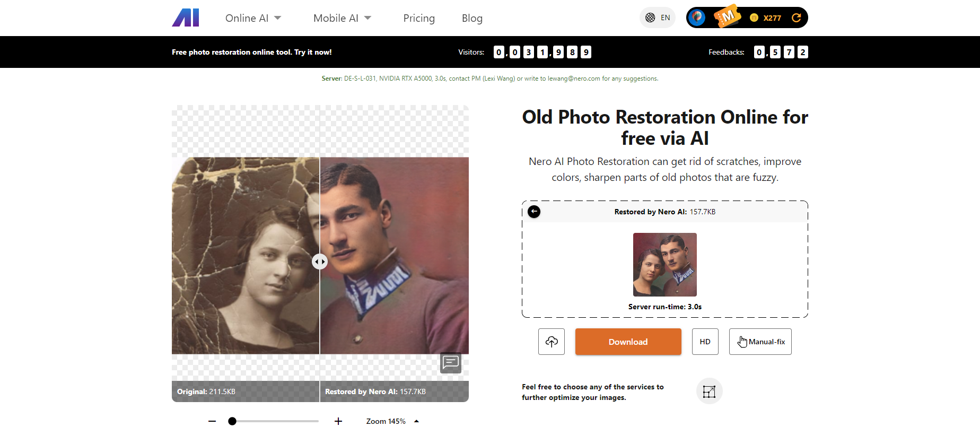Open the Zoom 145% level dropdown
The width and height of the screenshot is (980, 444).
(392, 421)
